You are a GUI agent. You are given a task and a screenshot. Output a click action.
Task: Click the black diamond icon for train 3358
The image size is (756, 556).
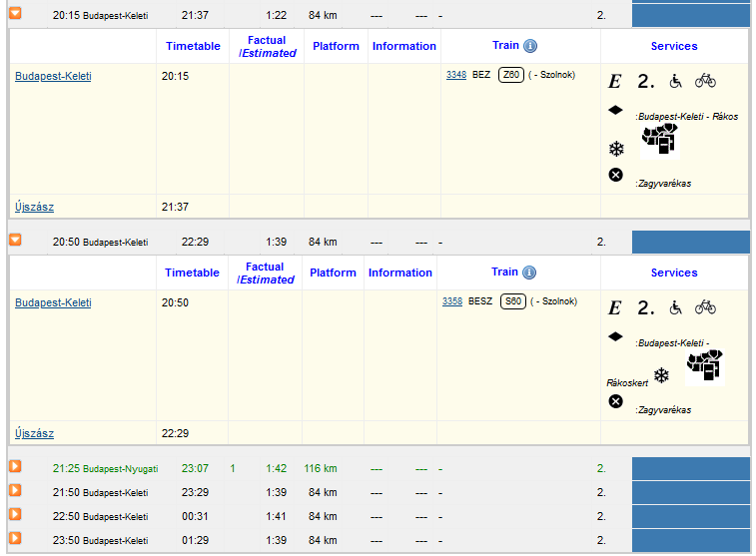point(615,336)
